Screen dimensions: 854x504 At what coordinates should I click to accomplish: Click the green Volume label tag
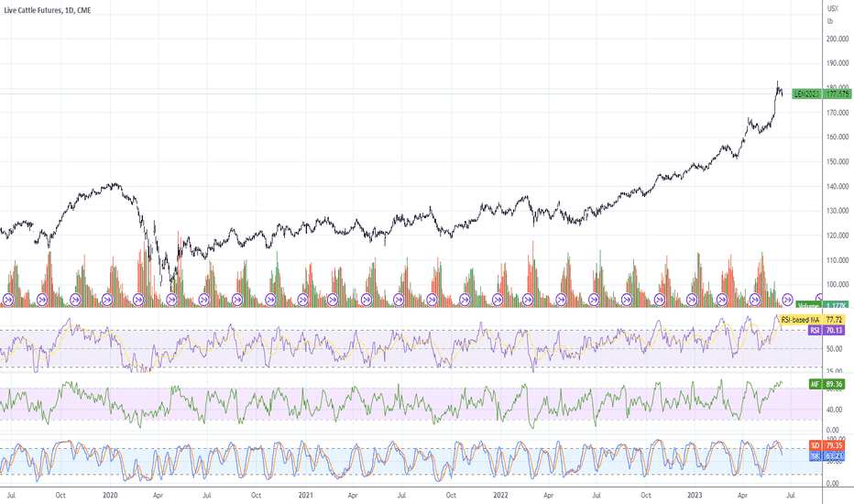tap(808, 305)
